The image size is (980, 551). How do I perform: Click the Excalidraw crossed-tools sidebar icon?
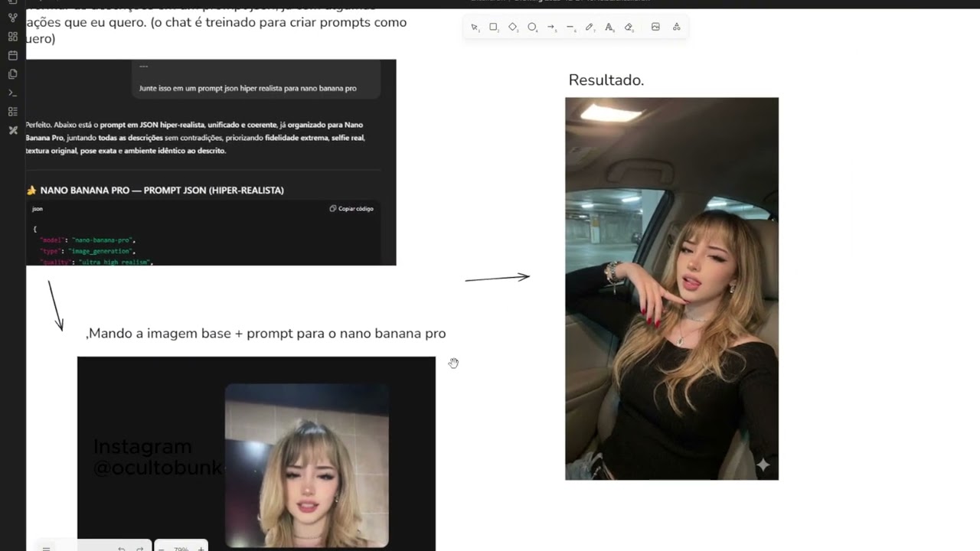(12, 130)
